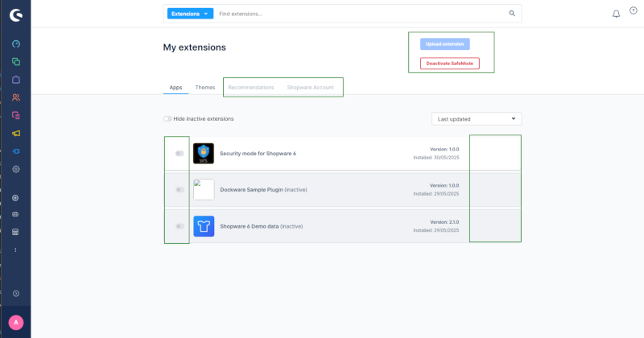This screenshot has height=338, width=644.
Task: Toggle Shopware 6 Demo data activation switch
Action: pos(180,226)
